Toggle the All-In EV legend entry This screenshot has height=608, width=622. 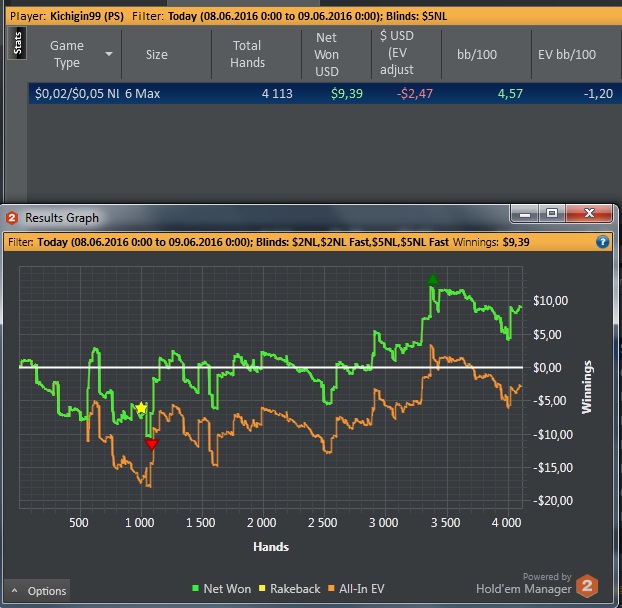357,589
